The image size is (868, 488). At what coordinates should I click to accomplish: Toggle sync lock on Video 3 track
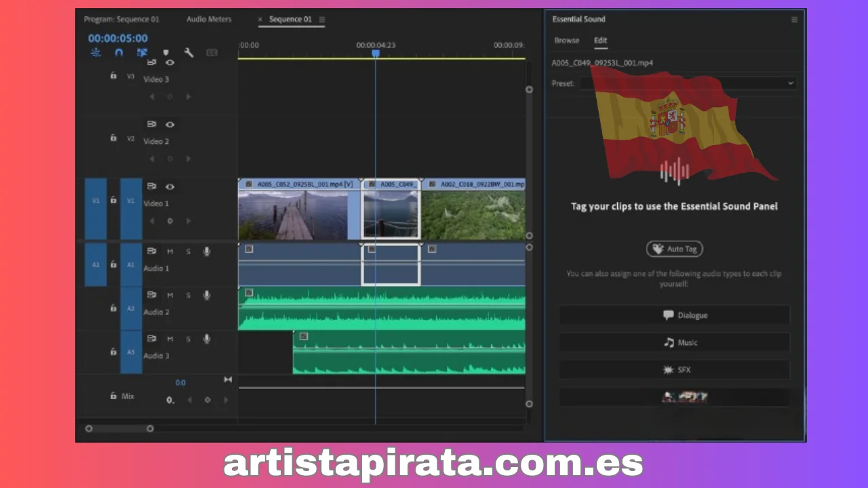click(x=152, y=62)
